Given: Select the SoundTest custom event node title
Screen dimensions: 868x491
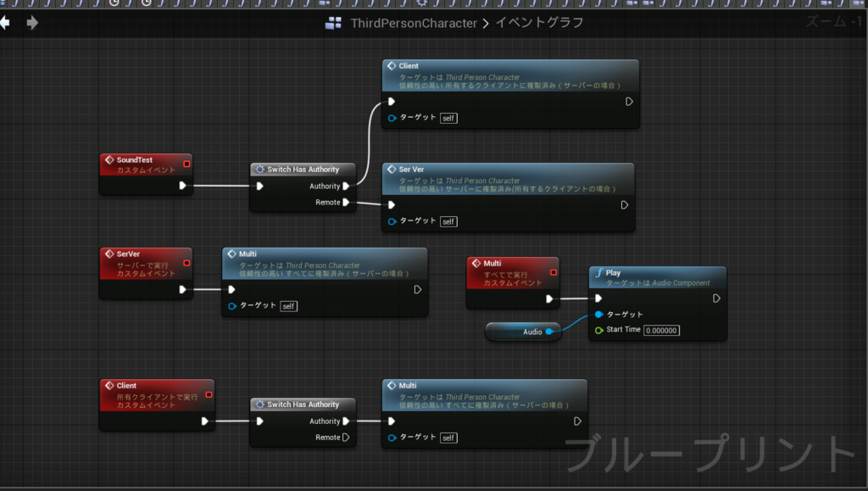Looking at the screenshot, I should coord(135,160).
